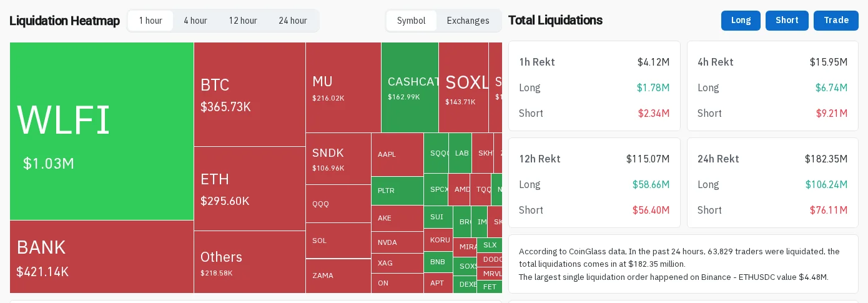Switch to the 12 hour timeframe
This screenshot has width=868, height=303.
click(242, 21)
